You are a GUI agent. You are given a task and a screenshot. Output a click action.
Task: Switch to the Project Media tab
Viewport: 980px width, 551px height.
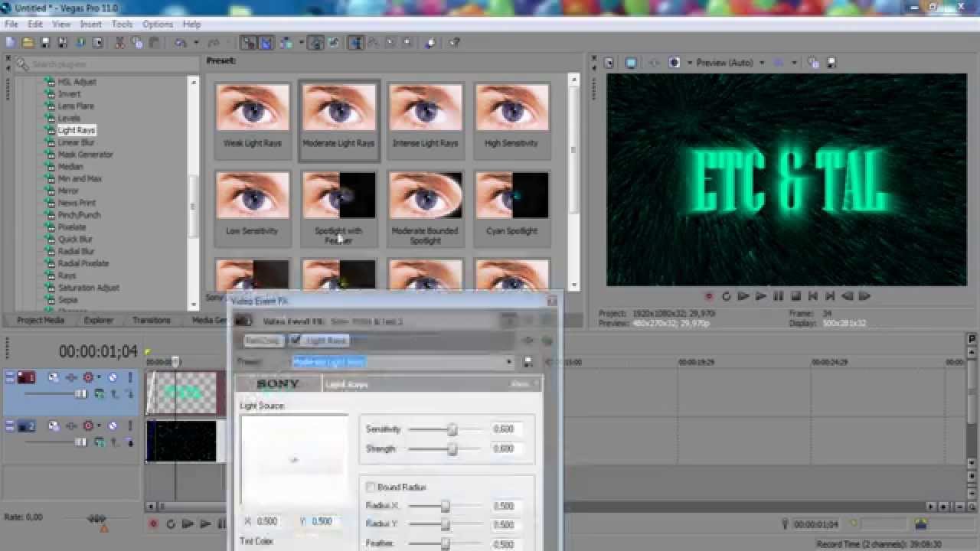[x=41, y=320]
